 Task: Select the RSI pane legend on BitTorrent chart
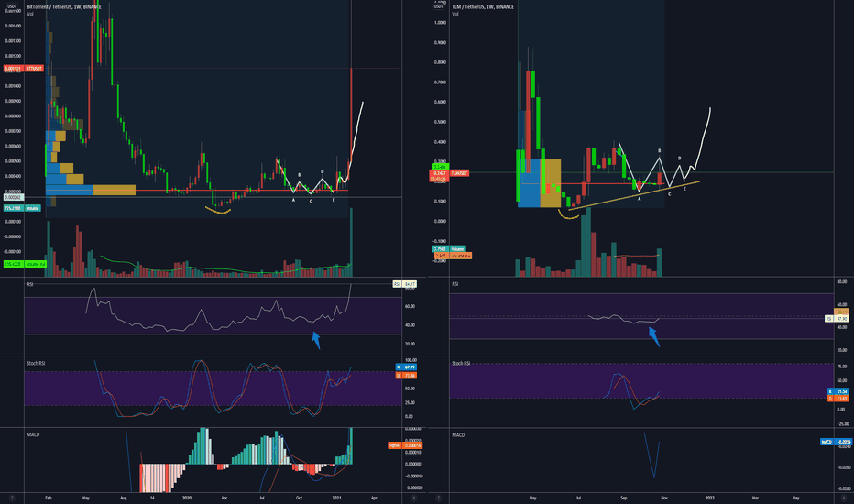(29, 284)
